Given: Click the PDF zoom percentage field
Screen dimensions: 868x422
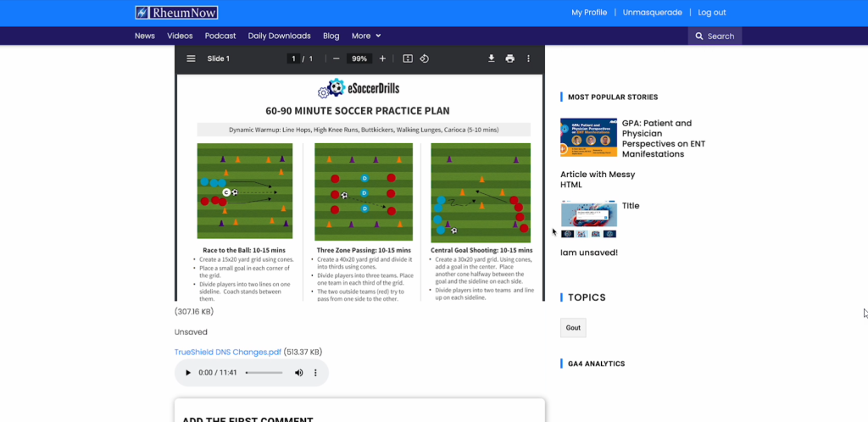Looking at the screenshot, I should (359, 58).
